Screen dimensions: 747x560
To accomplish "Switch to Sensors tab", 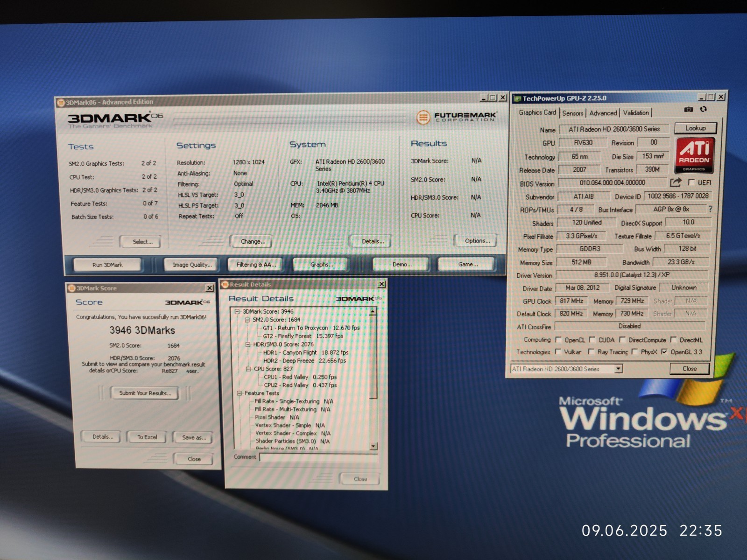I will click(572, 113).
